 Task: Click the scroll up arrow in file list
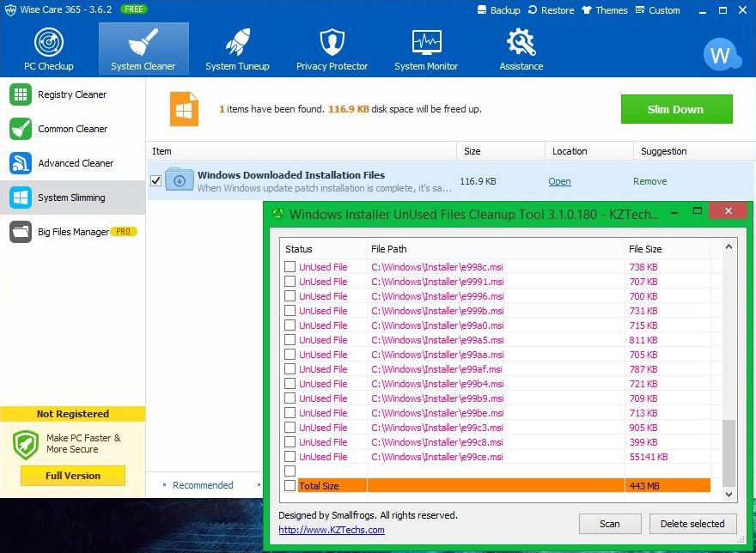click(x=729, y=246)
